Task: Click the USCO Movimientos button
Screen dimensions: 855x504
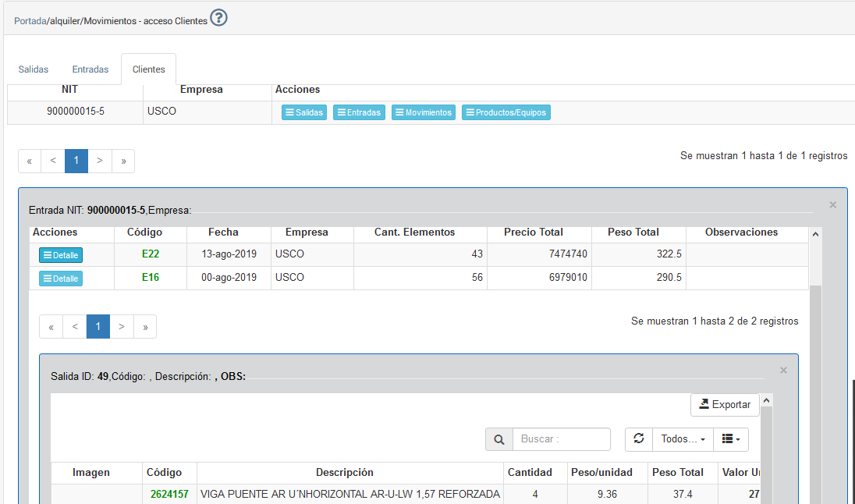Action: point(424,112)
